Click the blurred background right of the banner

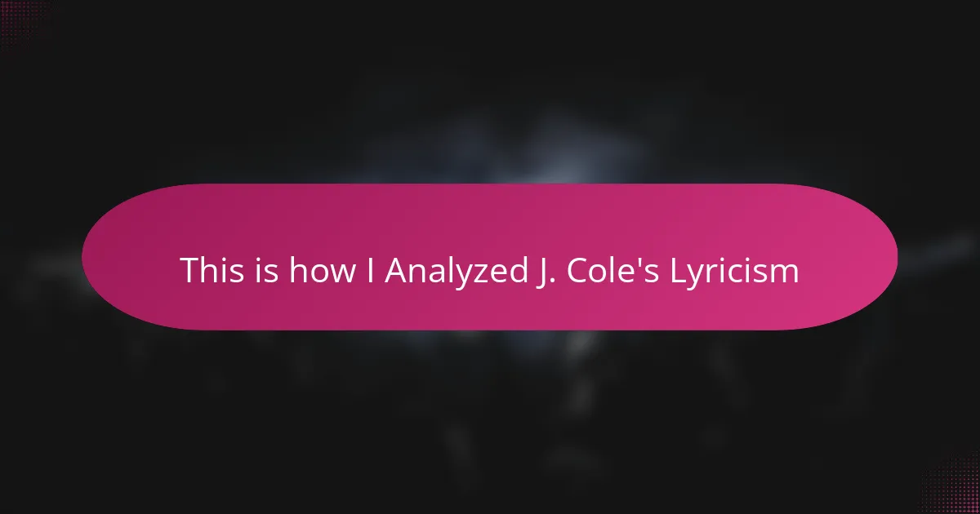pyautogui.click(x=939, y=257)
